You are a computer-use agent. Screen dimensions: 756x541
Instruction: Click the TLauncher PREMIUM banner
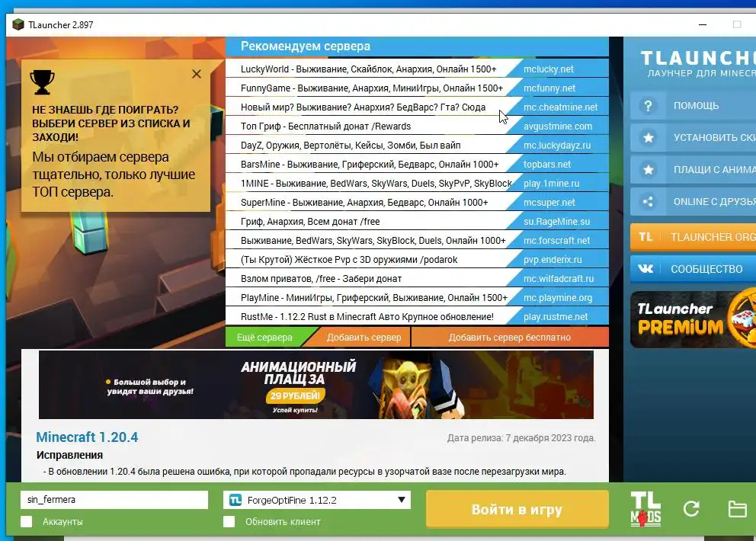tap(693, 319)
